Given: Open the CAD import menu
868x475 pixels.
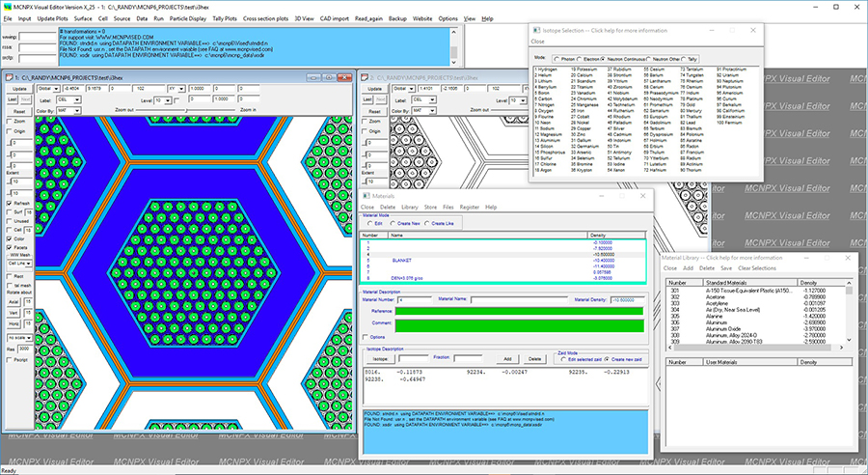Looking at the screenshot, I should pos(335,18).
